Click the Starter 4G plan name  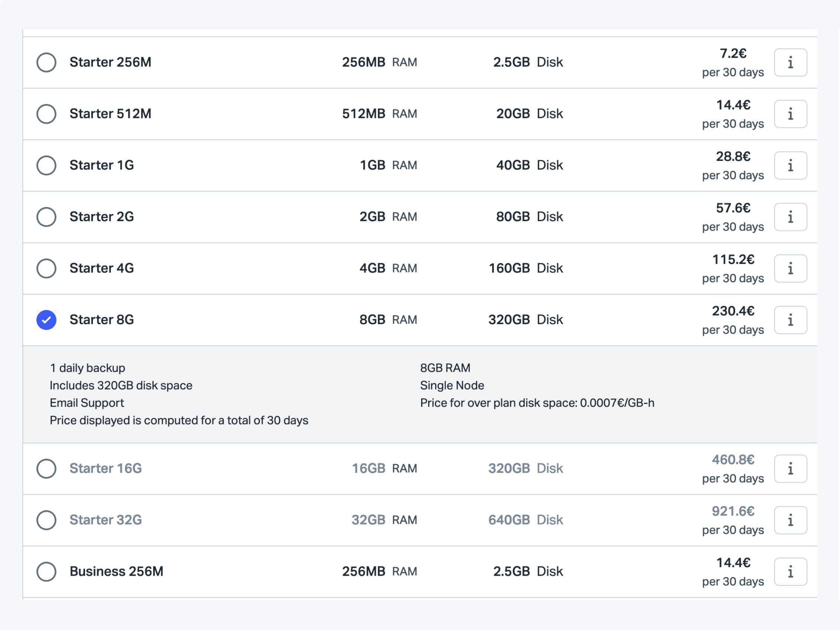pyautogui.click(x=101, y=268)
